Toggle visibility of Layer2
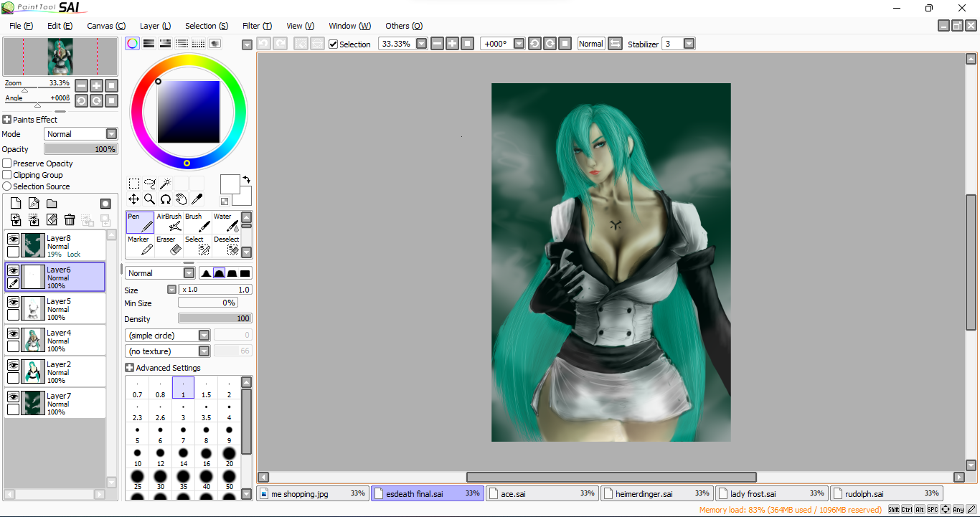The width and height of the screenshot is (980, 517). [13, 365]
